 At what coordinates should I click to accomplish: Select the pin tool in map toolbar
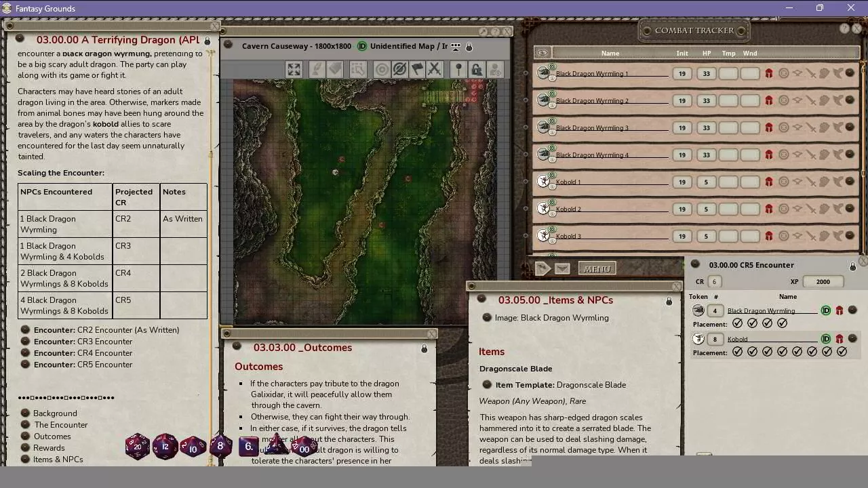click(459, 69)
